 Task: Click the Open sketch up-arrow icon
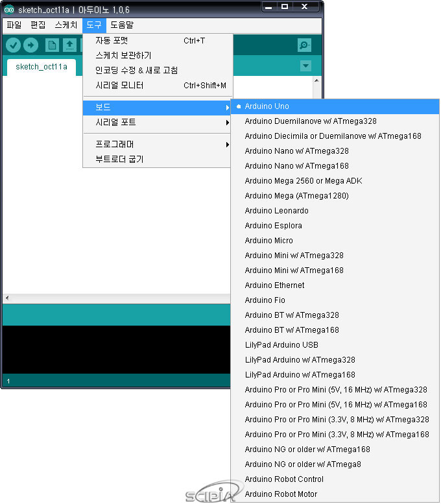click(x=69, y=45)
